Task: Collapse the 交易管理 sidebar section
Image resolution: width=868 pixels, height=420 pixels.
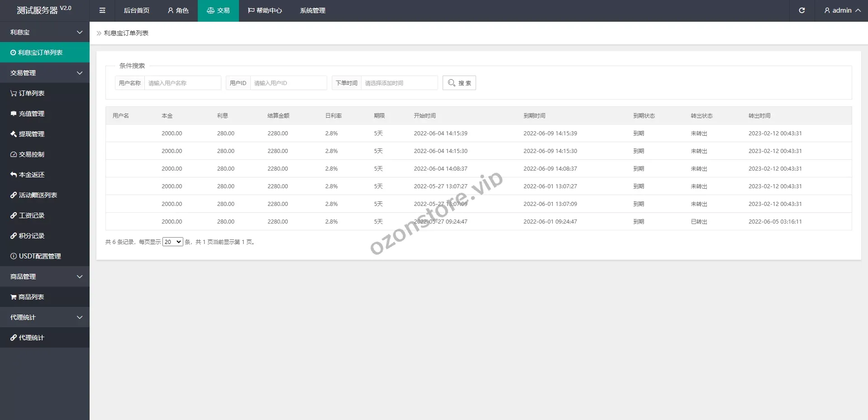Action: pyautogui.click(x=44, y=73)
